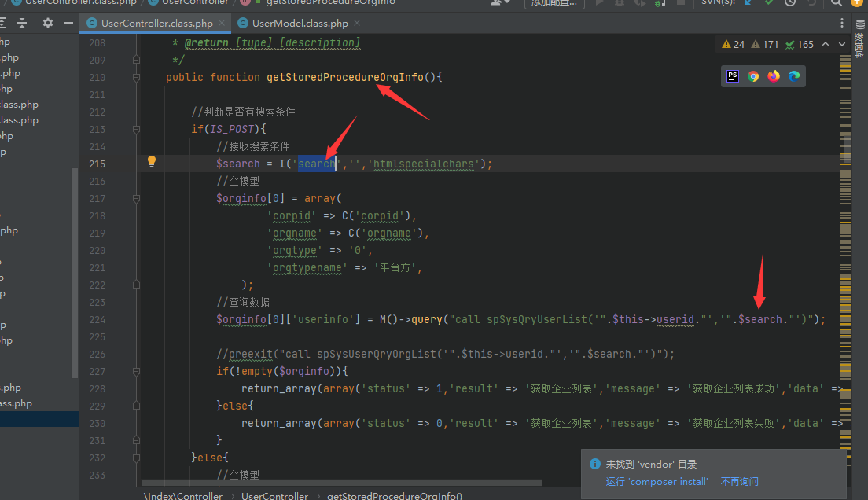This screenshot has width=868, height=500.
Task: Click spSysQryUserList call on line 224
Action: (x=537, y=319)
